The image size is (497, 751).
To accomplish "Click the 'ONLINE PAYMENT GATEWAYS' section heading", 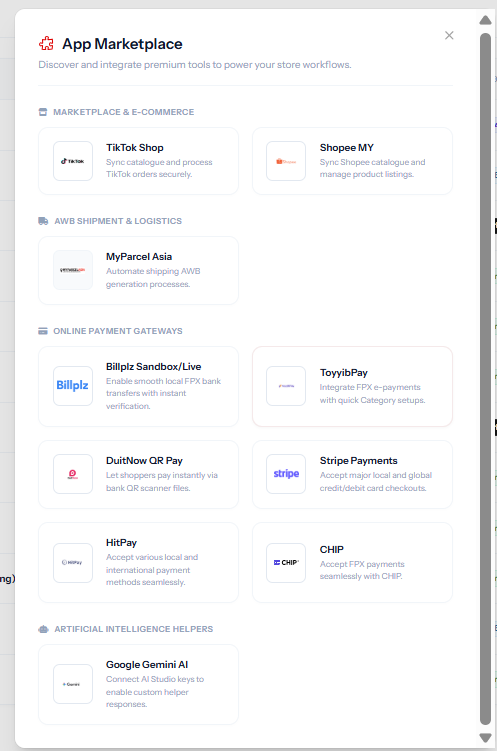I will (118, 331).
